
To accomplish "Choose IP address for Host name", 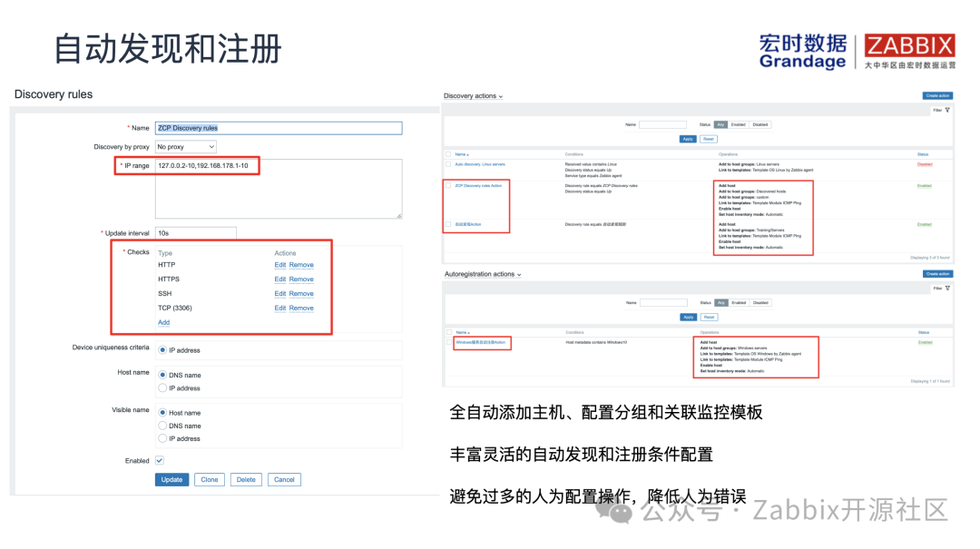I will [162, 388].
